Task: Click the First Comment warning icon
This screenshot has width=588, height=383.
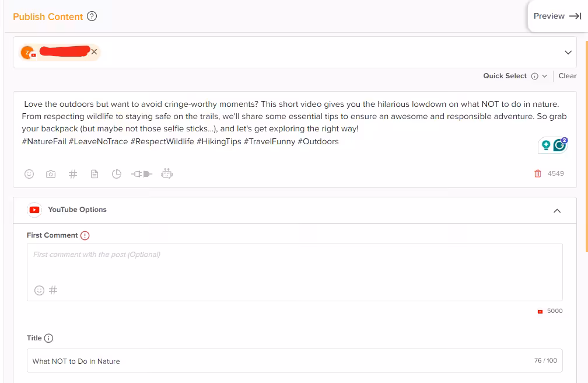Action: [85, 235]
